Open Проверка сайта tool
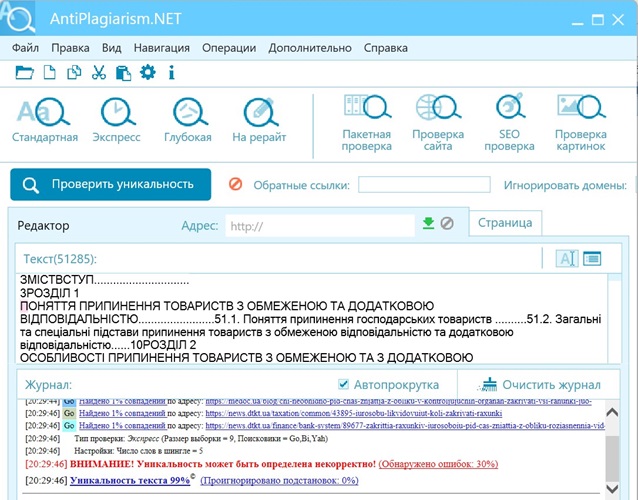Viewport: 638px width, 500px height. coord(438,123)
